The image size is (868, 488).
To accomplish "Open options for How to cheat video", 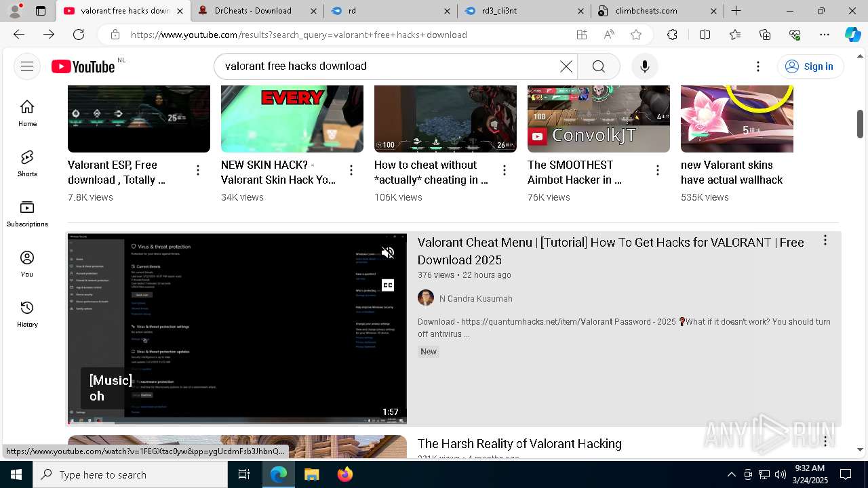I will click(505, 170).
